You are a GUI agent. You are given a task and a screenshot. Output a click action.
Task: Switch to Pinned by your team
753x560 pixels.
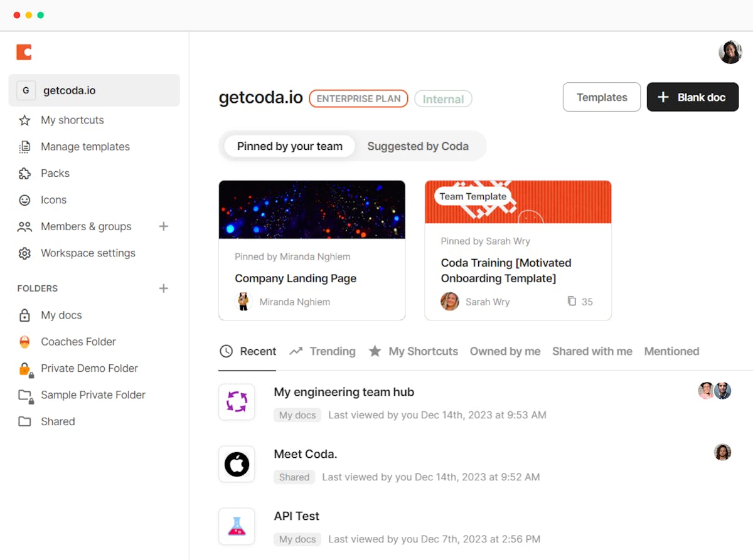pos(289,146)
